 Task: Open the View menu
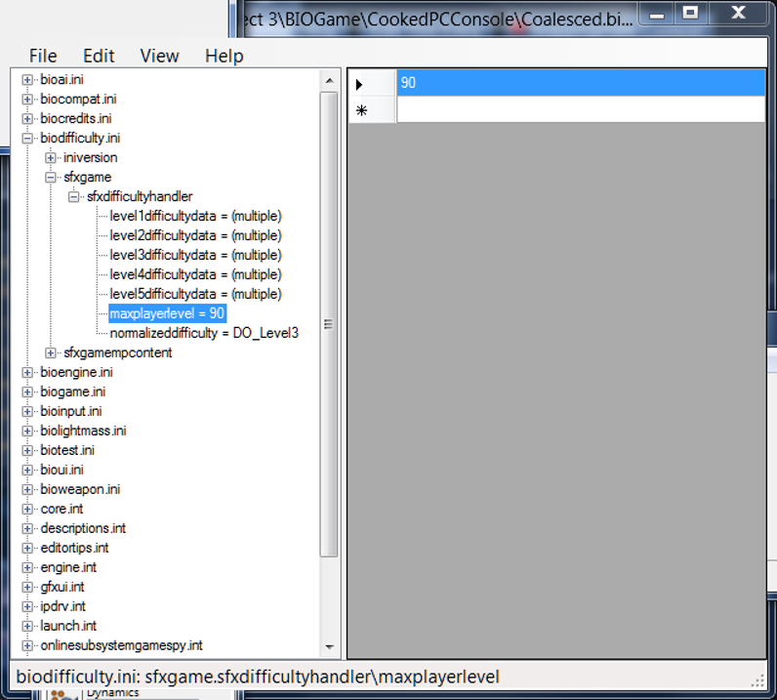(159, 56)
